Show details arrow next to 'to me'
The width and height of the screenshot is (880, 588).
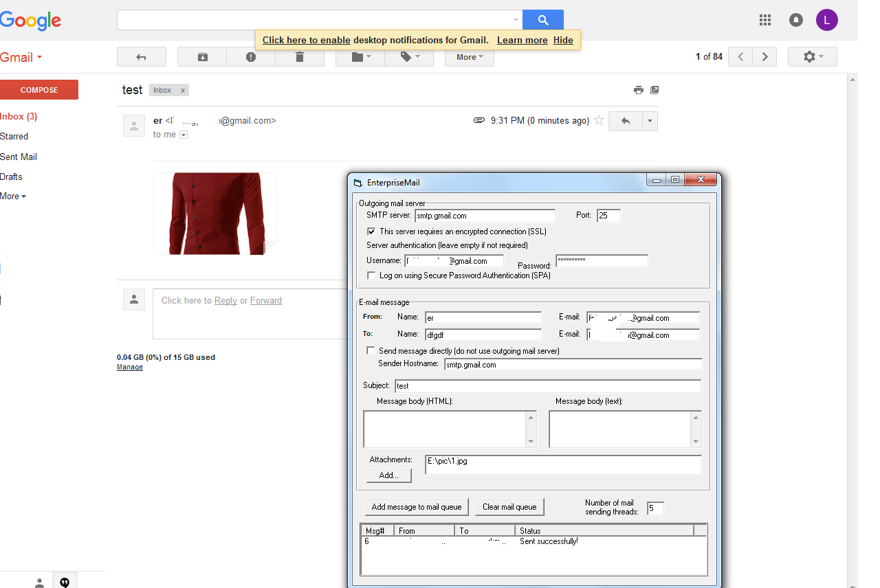184,135
